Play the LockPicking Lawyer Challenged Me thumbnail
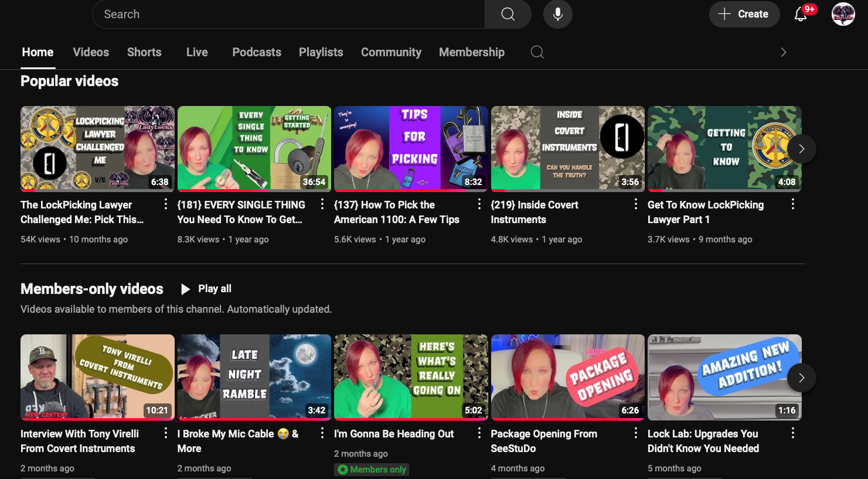Image resolution: width=868 pixels, height=479 pixels. pos(97,149)
